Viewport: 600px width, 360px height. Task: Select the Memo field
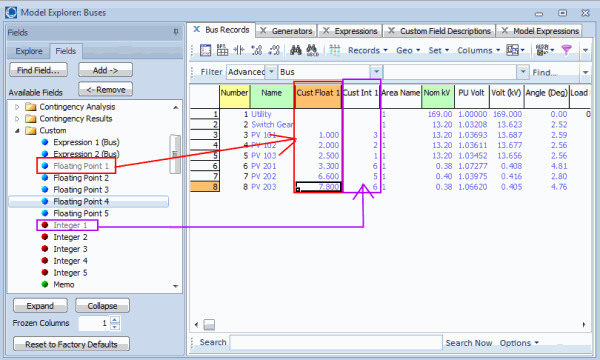coord(64,284)
